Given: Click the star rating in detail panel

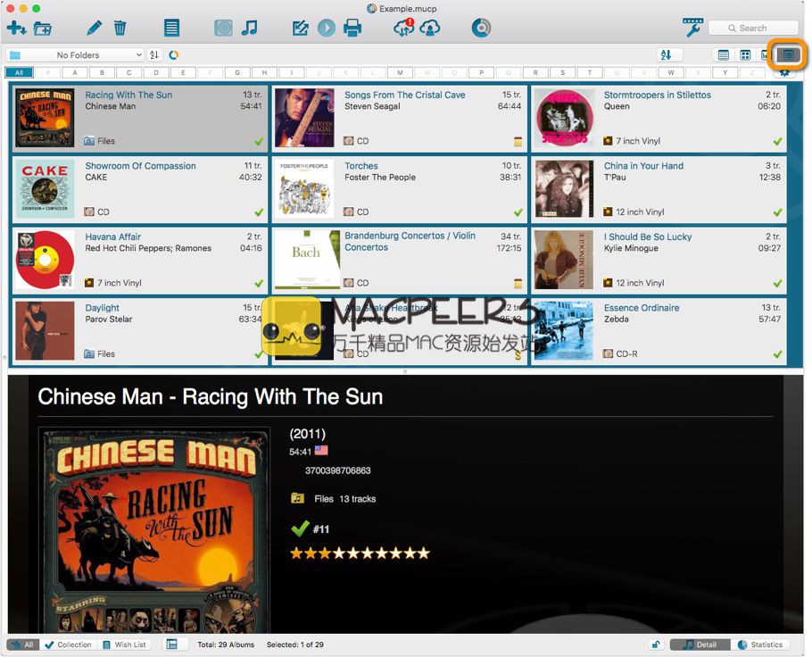Looking at the screenshot, I should pos(360,553).
